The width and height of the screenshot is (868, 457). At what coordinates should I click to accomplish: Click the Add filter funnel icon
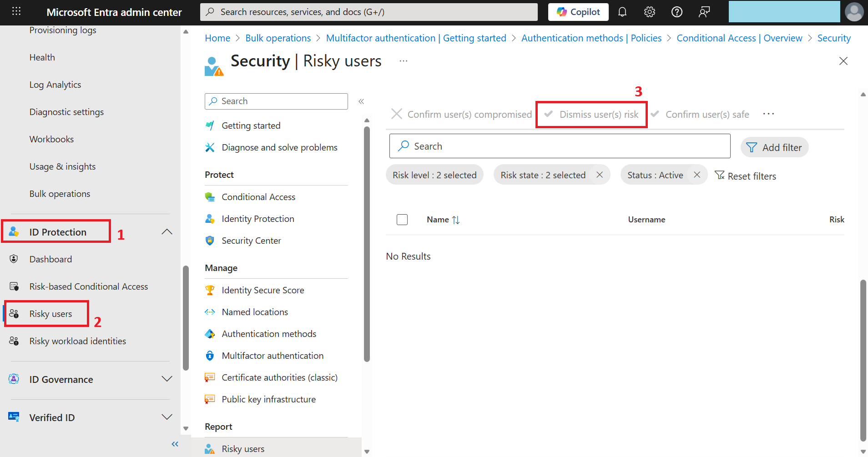[x=752, y=147]
